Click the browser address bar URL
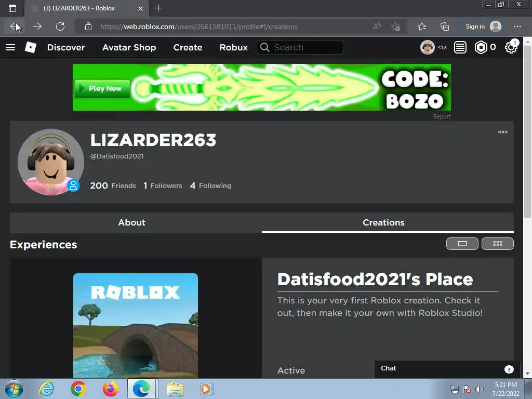Image resolution: width=532 pixels, height=399 pixels. pos(199,26)
